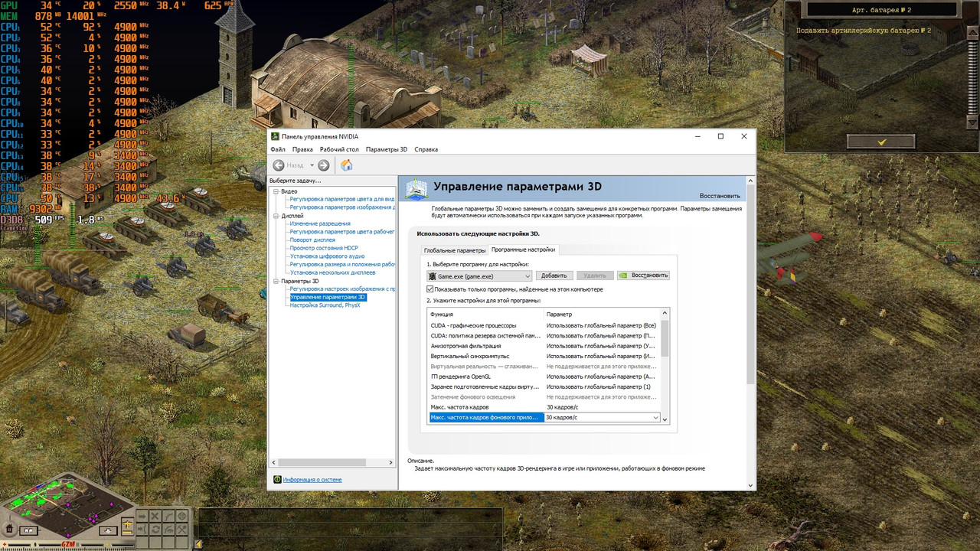Select Поворот дисплея in task tree
The height and width of the screenshot is (551, 980).
(x=313, y=240)
